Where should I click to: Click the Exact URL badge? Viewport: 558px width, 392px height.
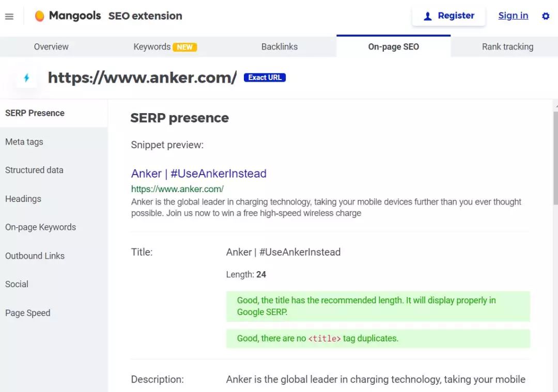[x=265, y=77]
